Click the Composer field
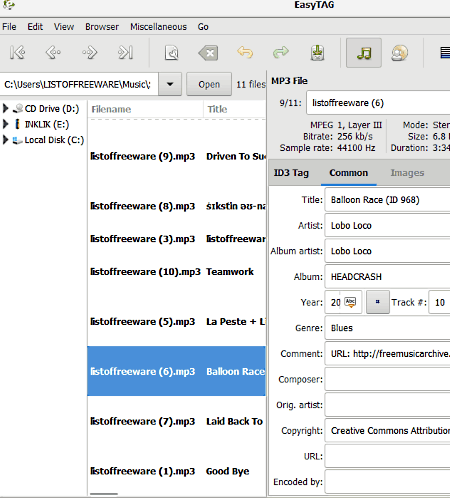 pos(388,379)
